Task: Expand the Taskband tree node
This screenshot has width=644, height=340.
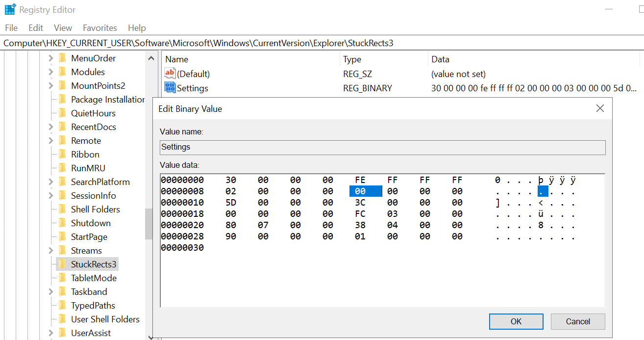Action: pyautogui.click(x=51, y=291)
